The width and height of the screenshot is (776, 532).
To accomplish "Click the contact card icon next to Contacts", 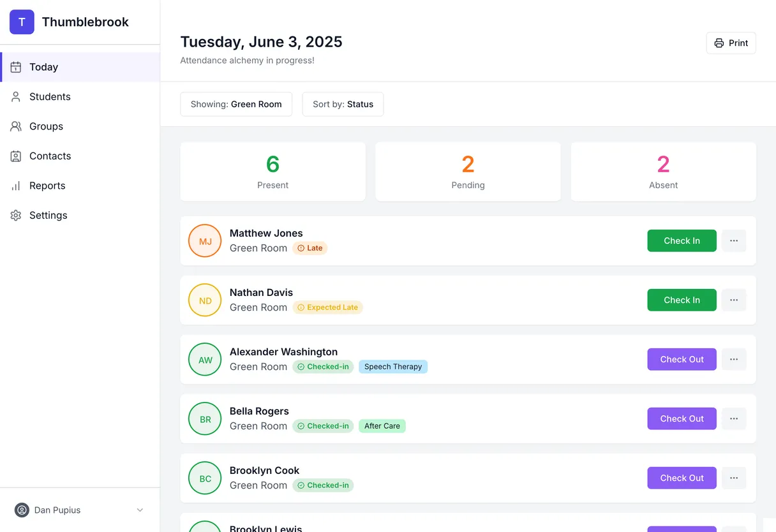I will [16, 156].
